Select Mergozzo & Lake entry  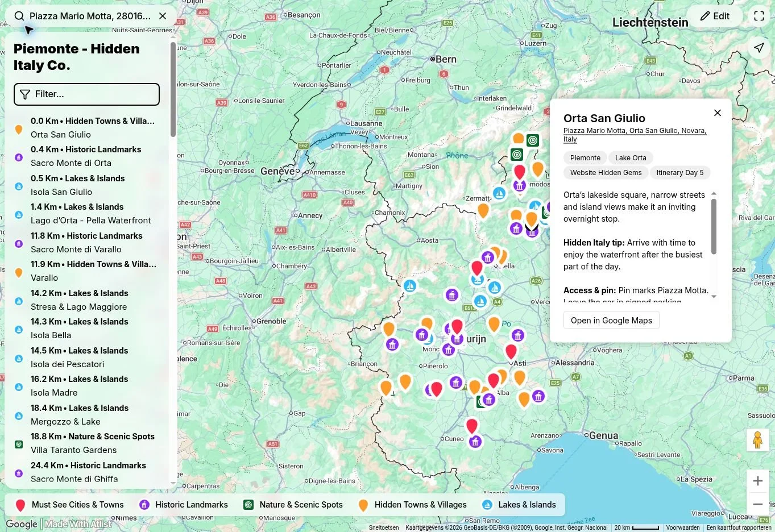pyautogui.click(x=86, y=415)
